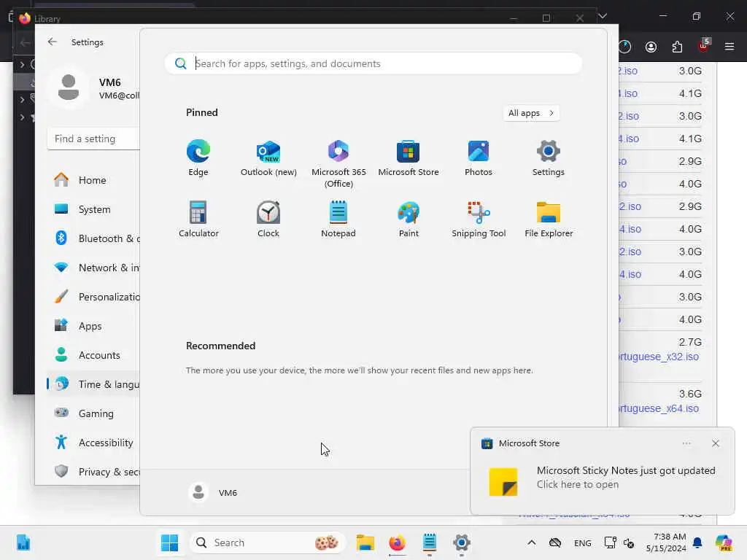Viewport: 747px width, 560px height.
Task: Open Privacy & security settings
Action: coord(93,472)
